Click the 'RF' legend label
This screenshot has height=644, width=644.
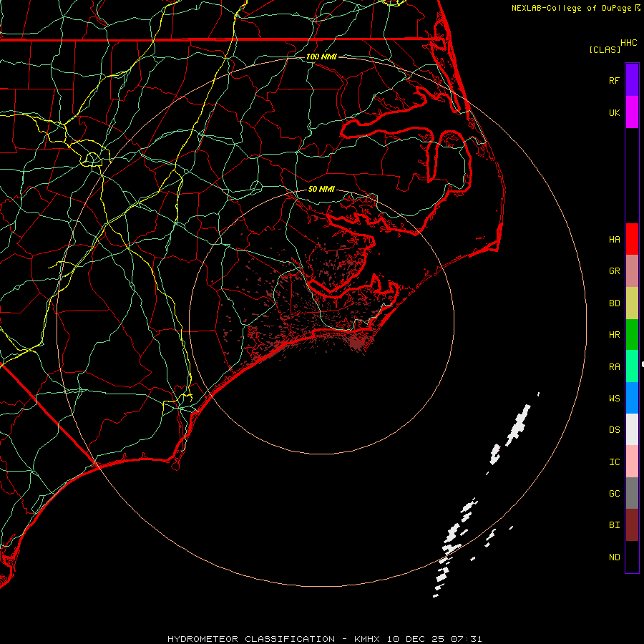point(614,80)
